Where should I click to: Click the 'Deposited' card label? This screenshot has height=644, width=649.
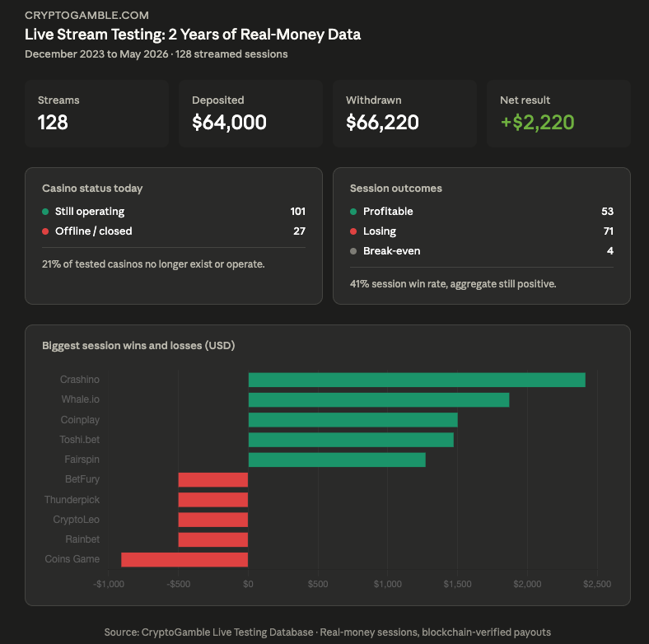(217, 100)
